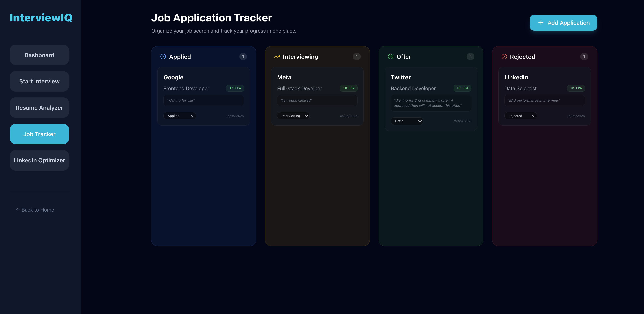This screenshot has width=644, height=314.
Task: Click the 16/05/2026 date on LinkedIn card
Action: pos(576,116)
